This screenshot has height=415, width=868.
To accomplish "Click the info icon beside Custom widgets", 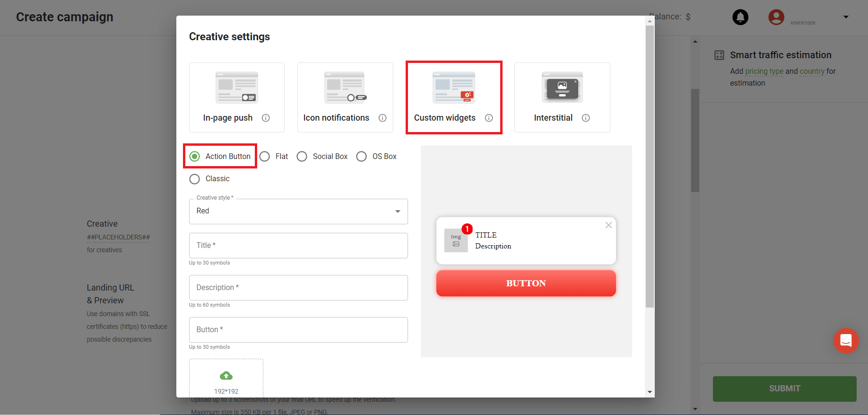I will tap(489, 118).
